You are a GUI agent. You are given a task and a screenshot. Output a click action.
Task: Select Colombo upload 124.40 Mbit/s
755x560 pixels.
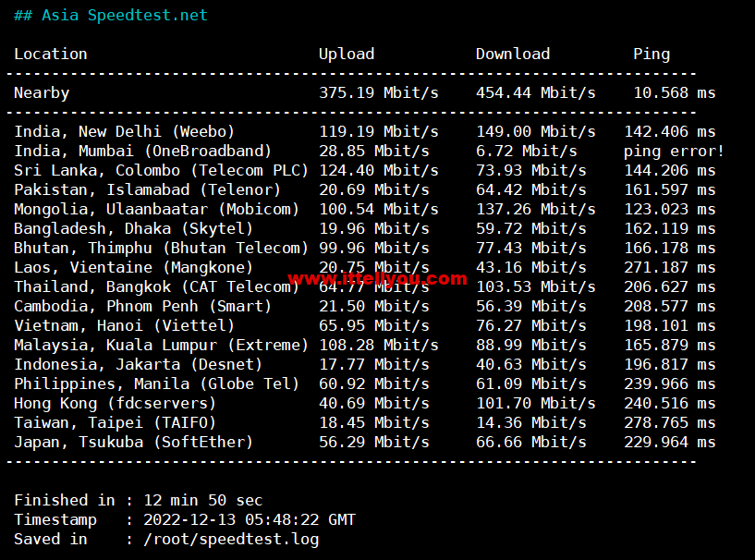[379, 170]
